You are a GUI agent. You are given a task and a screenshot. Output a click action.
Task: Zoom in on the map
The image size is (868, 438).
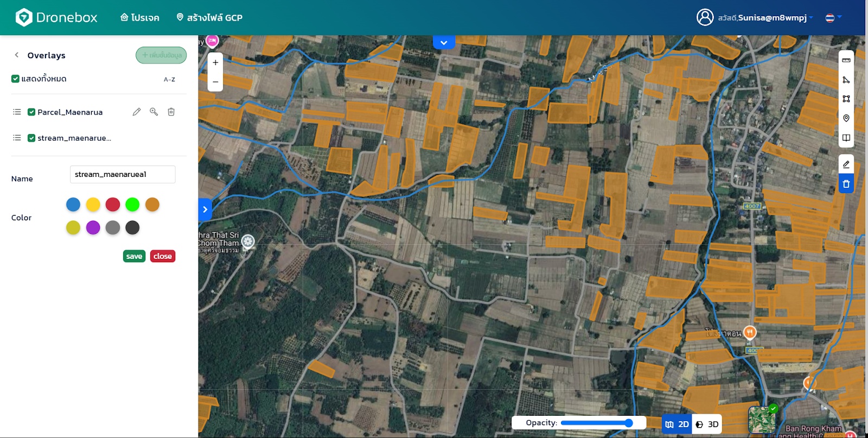(x=215, y=62)
